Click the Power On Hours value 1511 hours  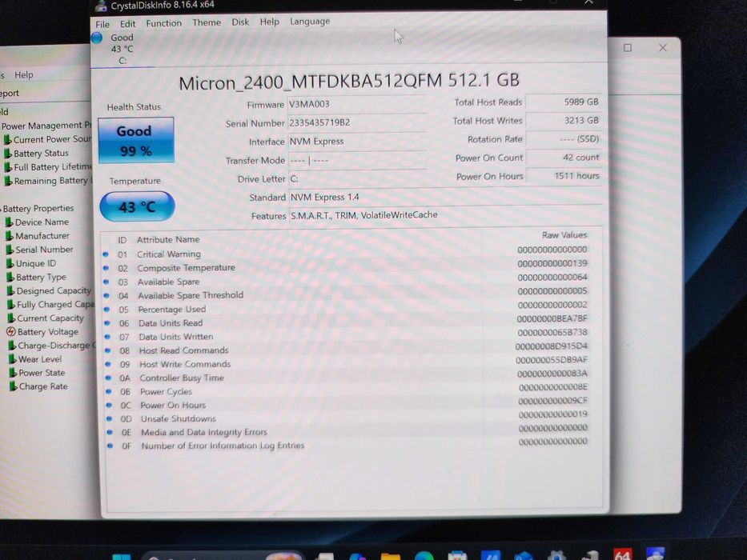(564, 176)
